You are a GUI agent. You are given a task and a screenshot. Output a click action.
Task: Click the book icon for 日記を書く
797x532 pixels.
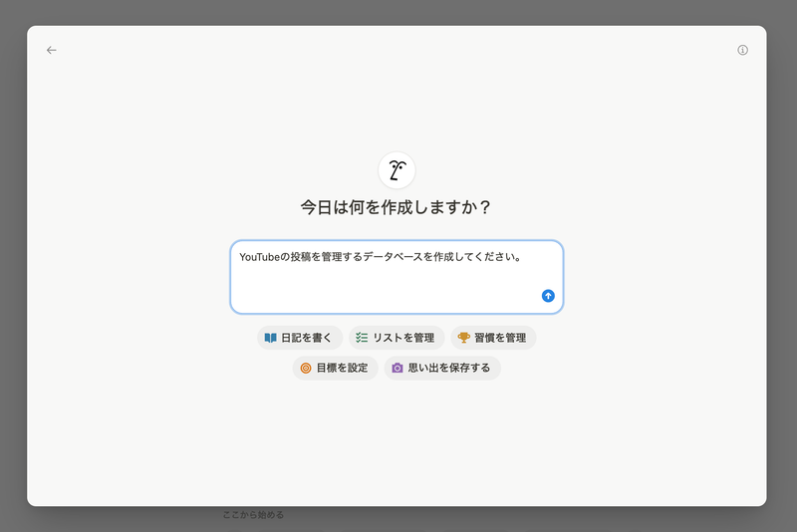(x=270, y=338)
